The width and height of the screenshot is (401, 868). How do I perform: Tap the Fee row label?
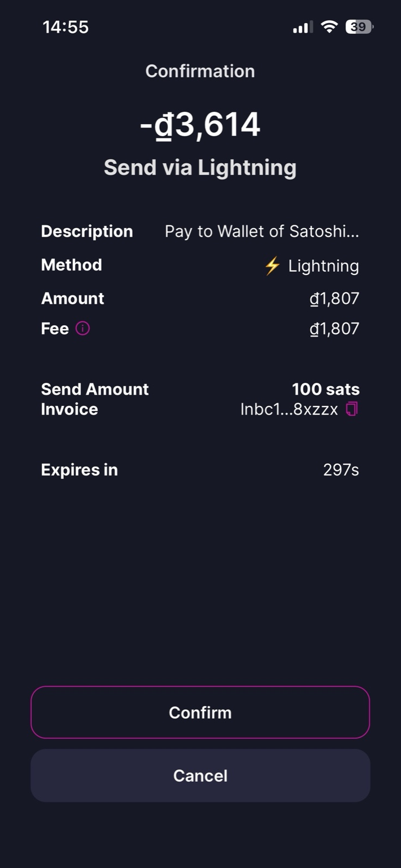point(55,329)
